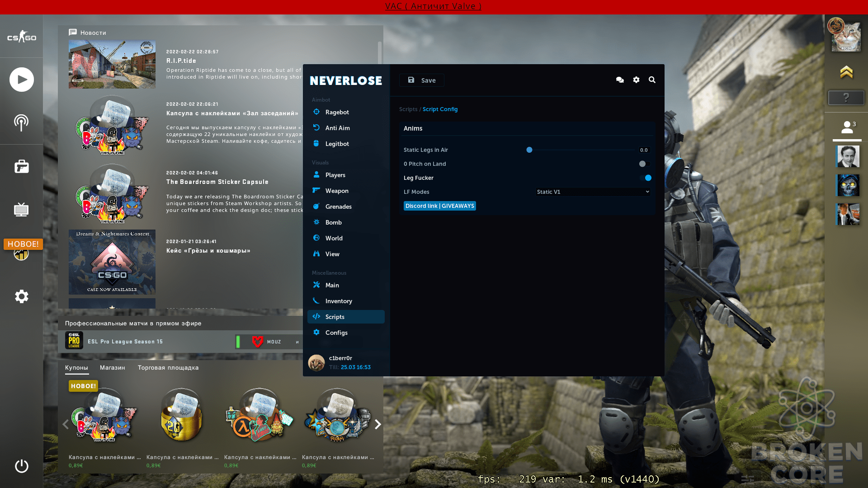The image size is (868, 488).
Task: Click previous arrow in store carousel
Action: pos(66,424)
